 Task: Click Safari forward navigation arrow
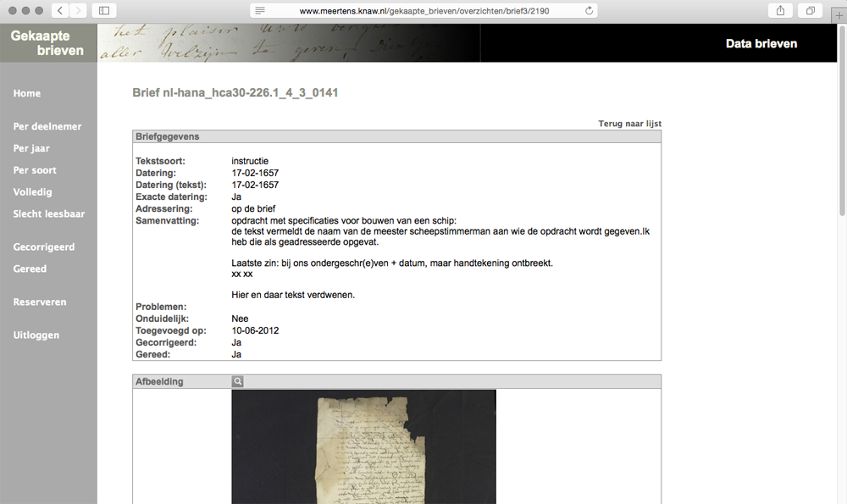[x=78, y=10]
